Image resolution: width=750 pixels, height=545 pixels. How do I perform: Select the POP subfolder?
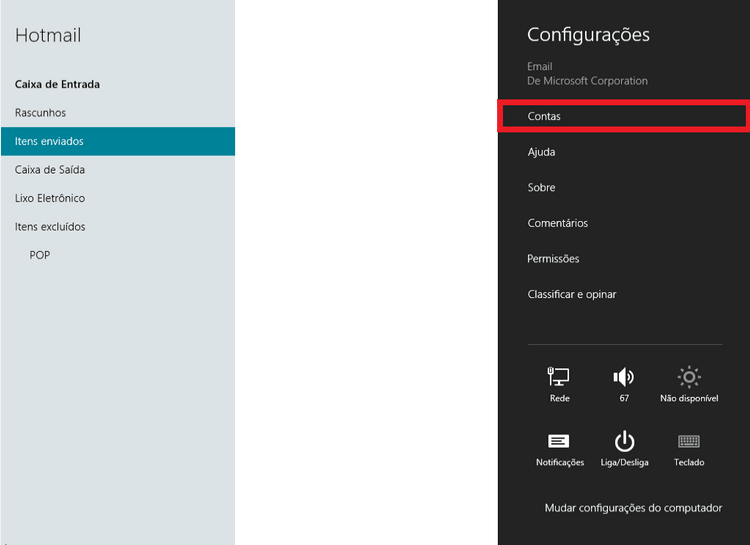[x=40, y=255]
